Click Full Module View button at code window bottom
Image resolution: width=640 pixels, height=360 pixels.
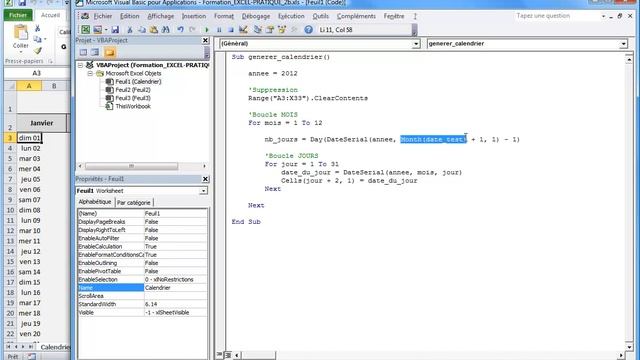(x=228, y=355)
